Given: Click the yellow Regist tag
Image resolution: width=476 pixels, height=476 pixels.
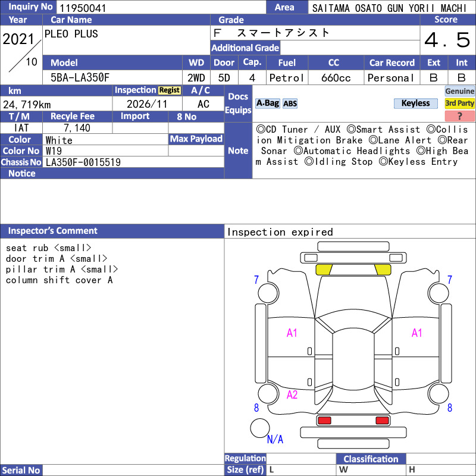Looking at the screenshot, I should pos(170,90).
